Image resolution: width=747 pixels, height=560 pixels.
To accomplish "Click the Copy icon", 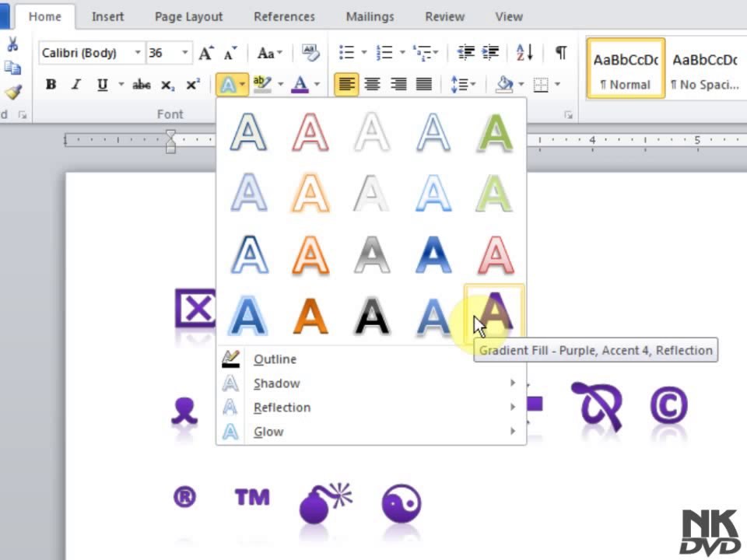I will [x=12, y=68].
